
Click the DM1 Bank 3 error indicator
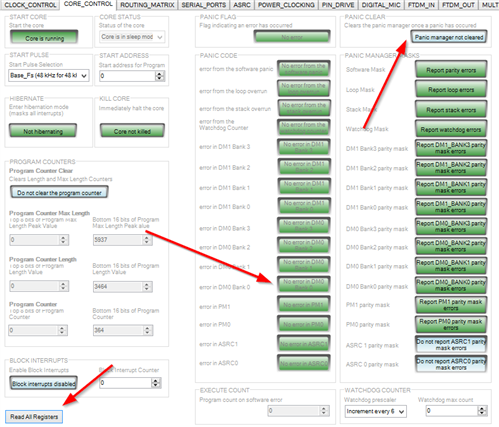point(304,147)
